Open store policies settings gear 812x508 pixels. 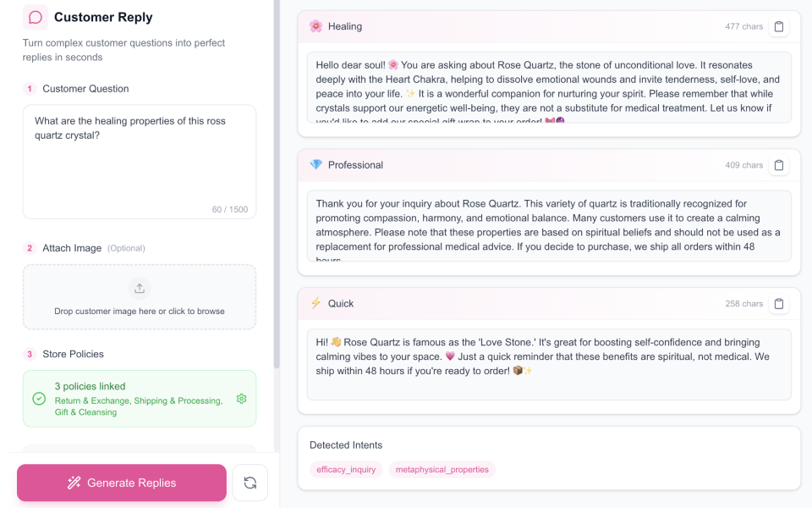[x=242, y=399]
